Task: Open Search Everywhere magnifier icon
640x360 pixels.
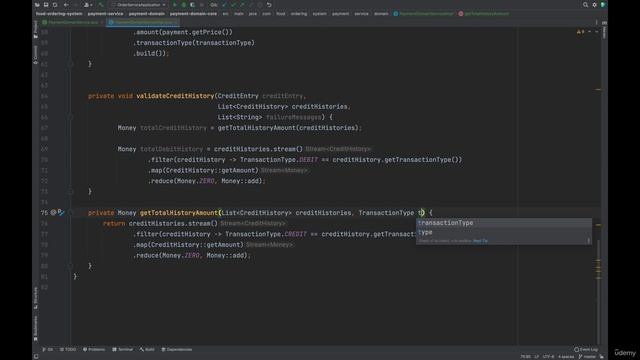Action: 585,5
